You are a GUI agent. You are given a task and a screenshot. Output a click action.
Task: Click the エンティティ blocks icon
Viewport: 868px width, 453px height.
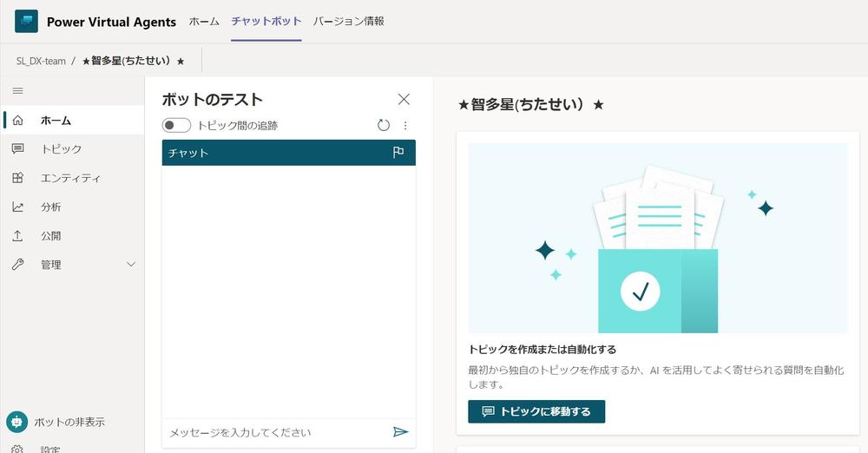(x=17, y=178)
